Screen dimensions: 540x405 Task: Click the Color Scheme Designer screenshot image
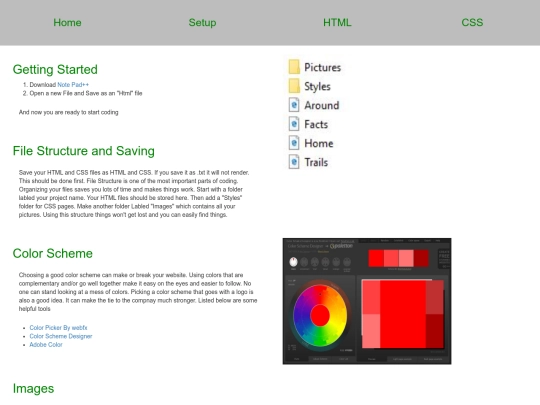click(x=367, y=301)
